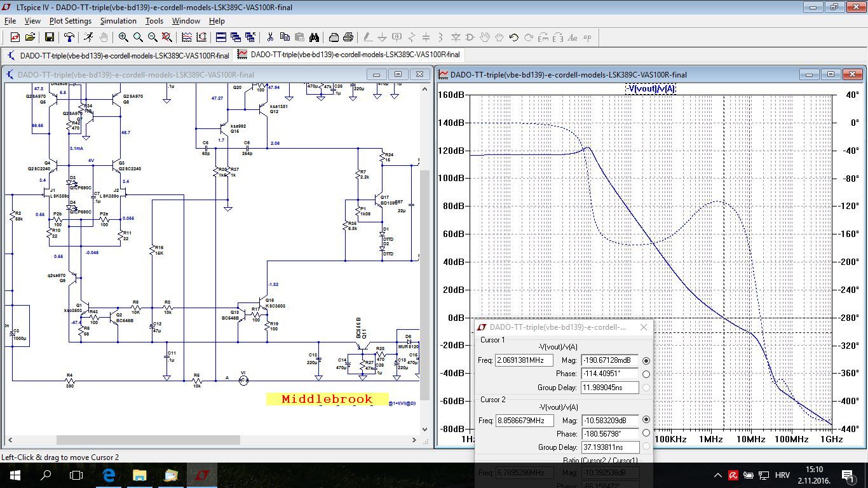868x488 pixels.
Task: Open the File menu
Action: (x=10, y=21)
